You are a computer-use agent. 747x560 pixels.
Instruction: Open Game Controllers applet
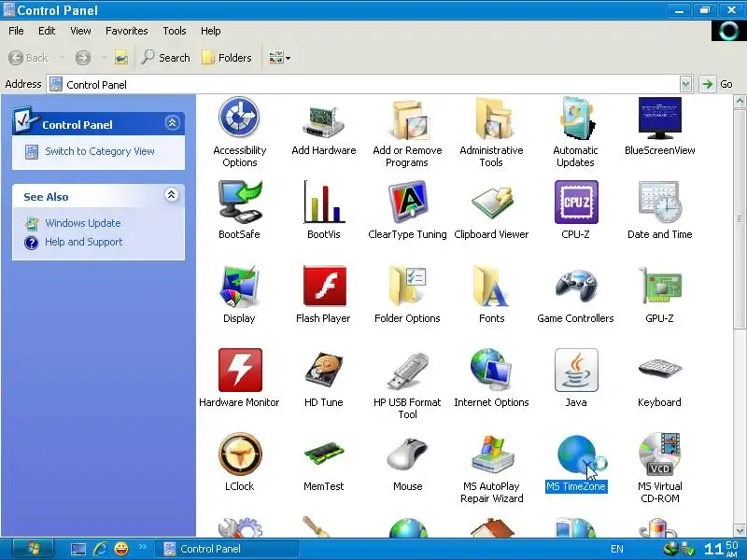[x=575, y=294]
